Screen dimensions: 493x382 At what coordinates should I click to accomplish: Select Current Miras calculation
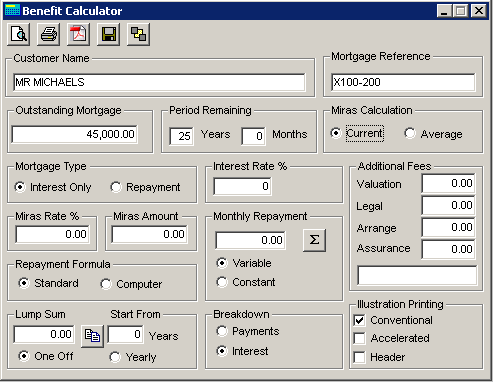[x=357, y=133]
